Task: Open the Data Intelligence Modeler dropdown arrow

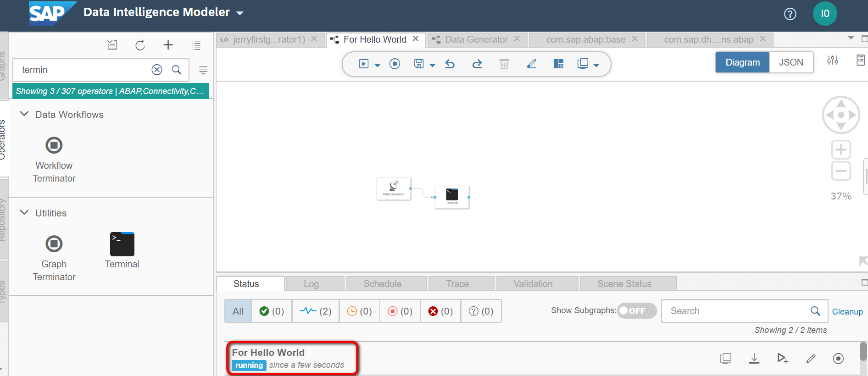Action: [x=240, y=13]
